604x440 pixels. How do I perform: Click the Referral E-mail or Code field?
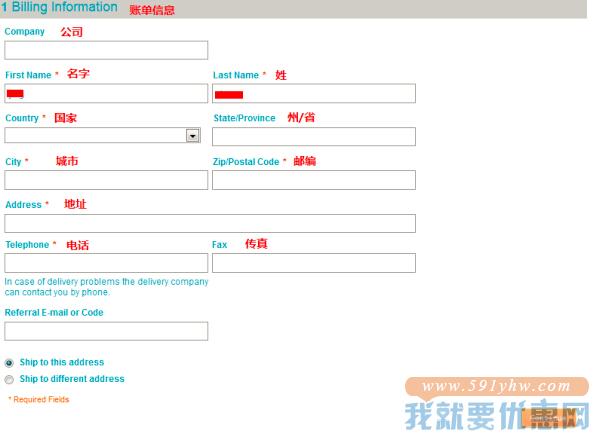pyautogui.click(x=106, y=331)
